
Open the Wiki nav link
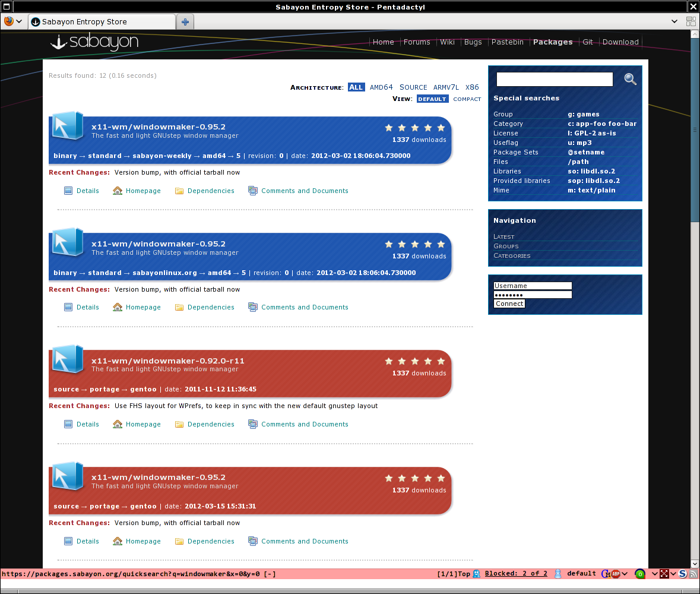point(447,42)
